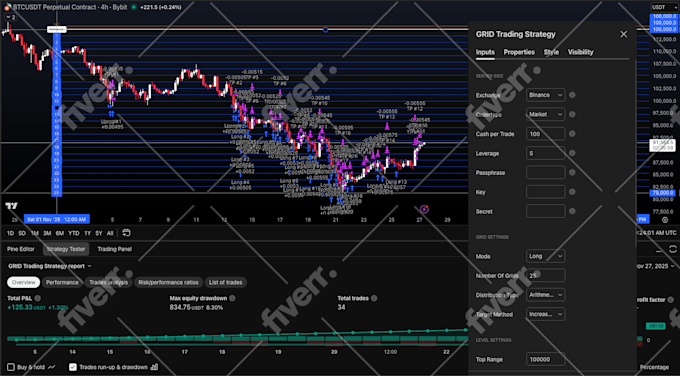Collapse the indicator legend toggle showing 2
The width and height of the screenshot is (680, 376).
(10, 17)
